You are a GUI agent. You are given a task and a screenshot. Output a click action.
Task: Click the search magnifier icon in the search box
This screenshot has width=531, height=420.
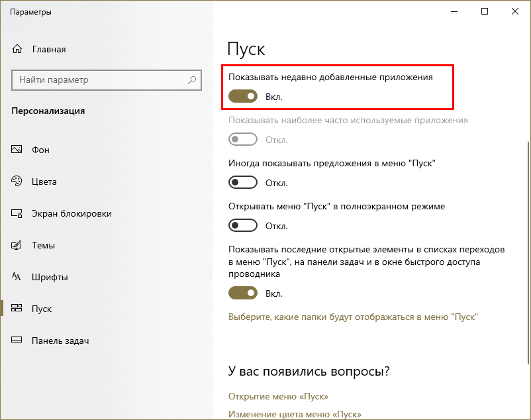(192, 80)
